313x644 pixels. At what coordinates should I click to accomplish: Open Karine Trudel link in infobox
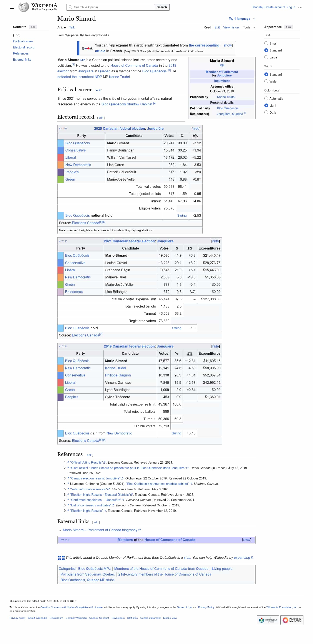(226, 97)
